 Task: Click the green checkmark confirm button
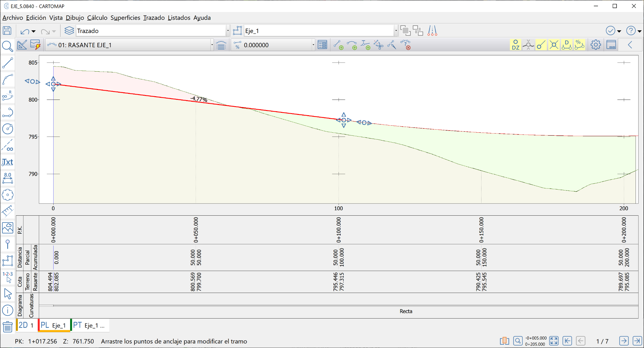coord(610,30)
